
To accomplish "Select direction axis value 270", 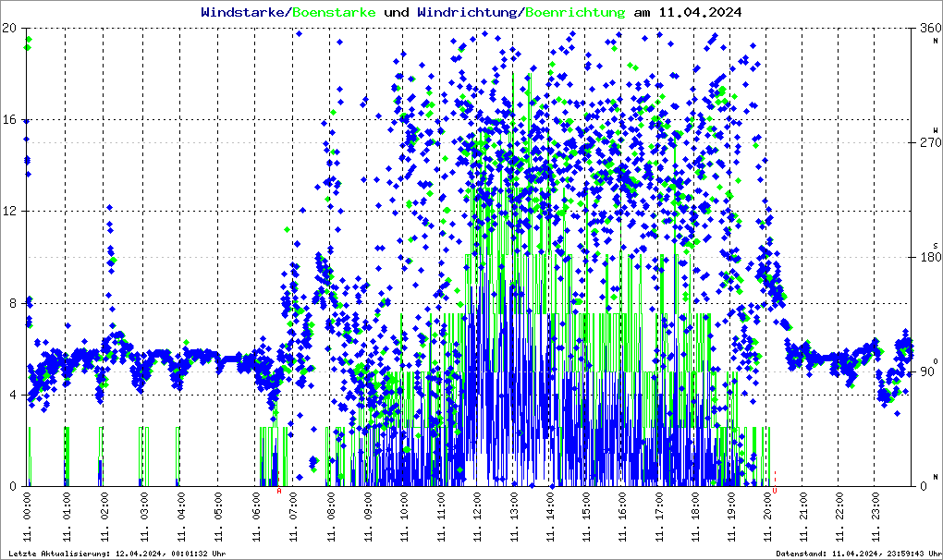I will 930,142.
